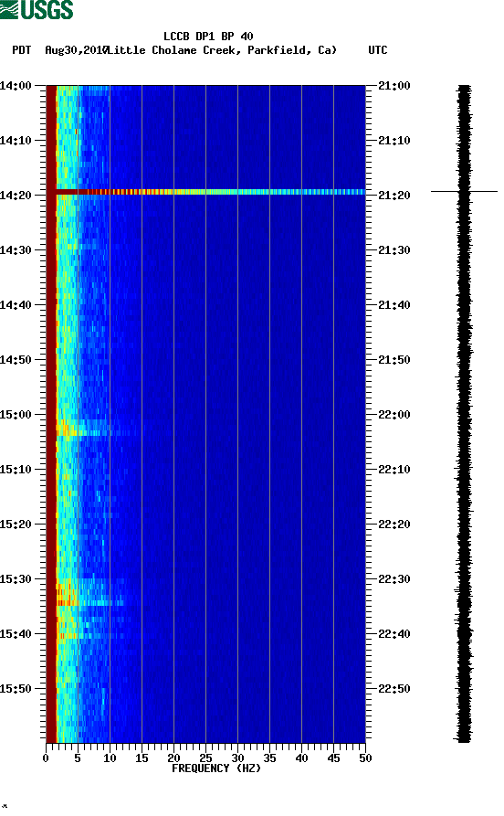
Task: Click the dark red low-frequency band at spectrogram left edge
Action: (51, 414)
